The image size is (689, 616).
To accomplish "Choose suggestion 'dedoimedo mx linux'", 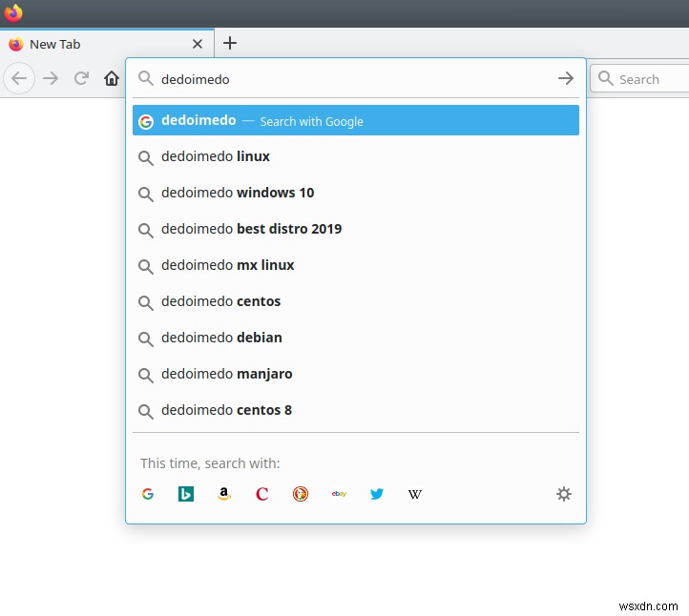I will pyautogui.click(x=356, y=265).
